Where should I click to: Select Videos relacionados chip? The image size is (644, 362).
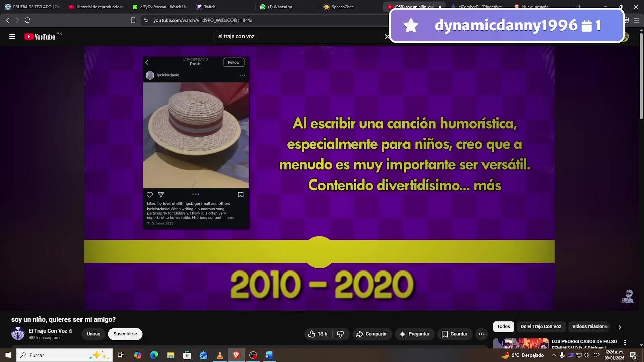pyautogui.click(x=590, y=327)
